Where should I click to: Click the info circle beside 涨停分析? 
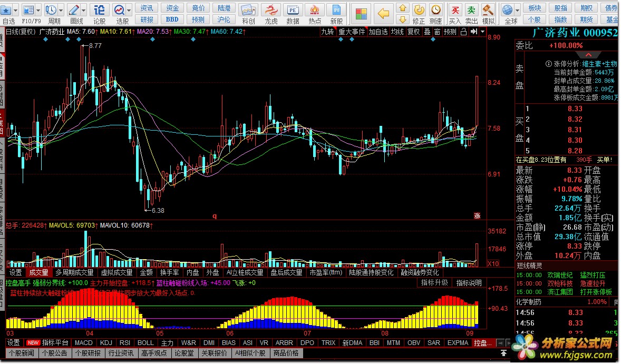[x=549, y=64]
